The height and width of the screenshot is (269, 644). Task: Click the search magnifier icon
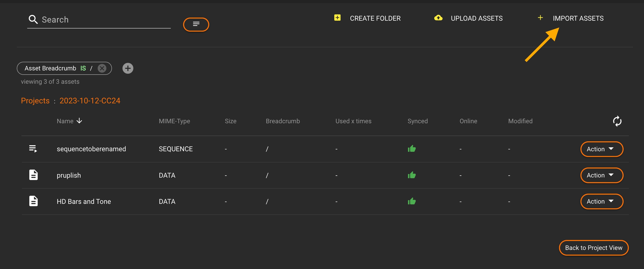33,20
